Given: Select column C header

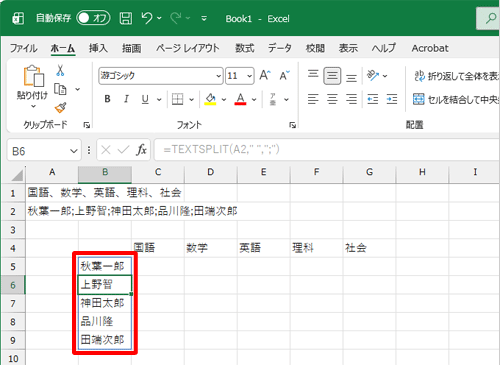Looking at the screenshot, I should tap(158, 172).
